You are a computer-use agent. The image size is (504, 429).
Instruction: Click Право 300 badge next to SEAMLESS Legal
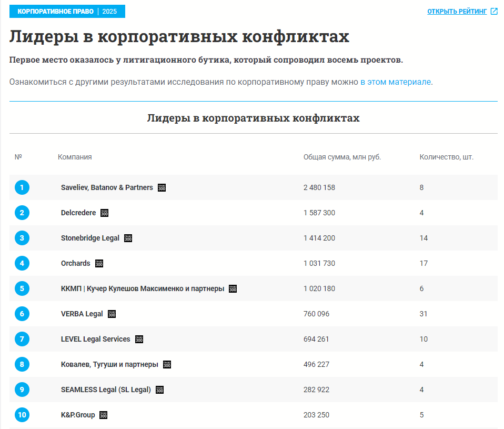pyautogui.click(x=160, y=390)
